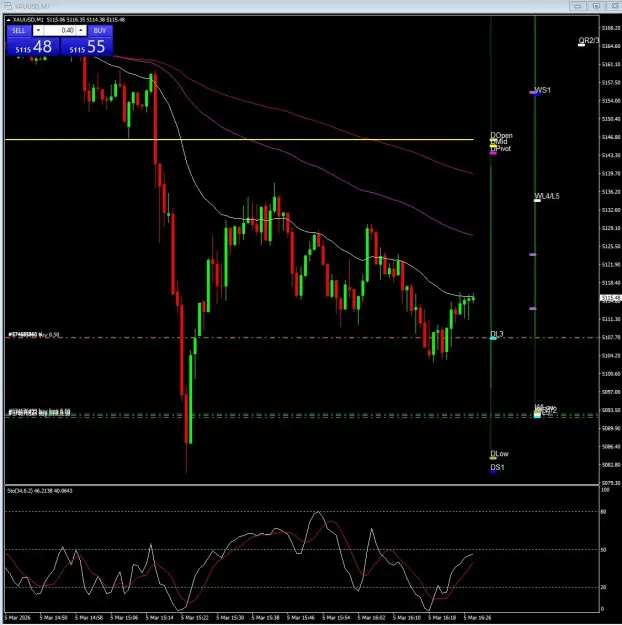This screenshot has height=625, width=622.
Task: Click the 5168.20 price axis label
Action: pyautogui.click(x=611, y=28)
